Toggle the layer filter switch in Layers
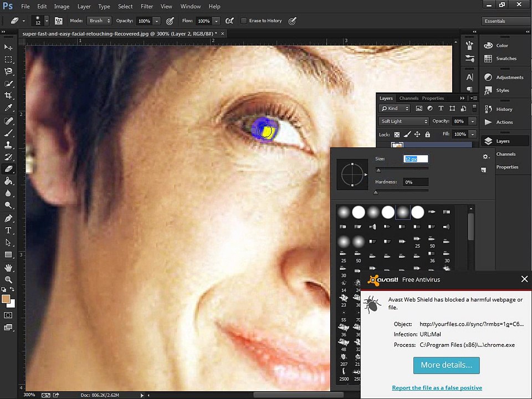532x399 pixels. (x=475, y=108)
